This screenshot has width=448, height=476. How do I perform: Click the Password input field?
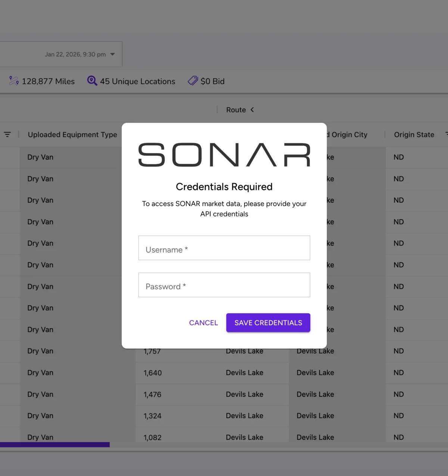224,285
